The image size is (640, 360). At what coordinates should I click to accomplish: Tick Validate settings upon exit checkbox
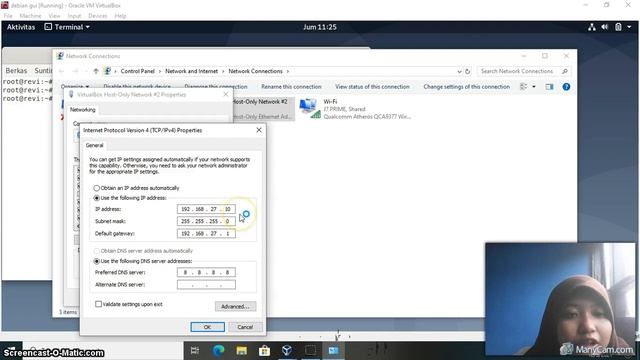[x=98, y=304]
